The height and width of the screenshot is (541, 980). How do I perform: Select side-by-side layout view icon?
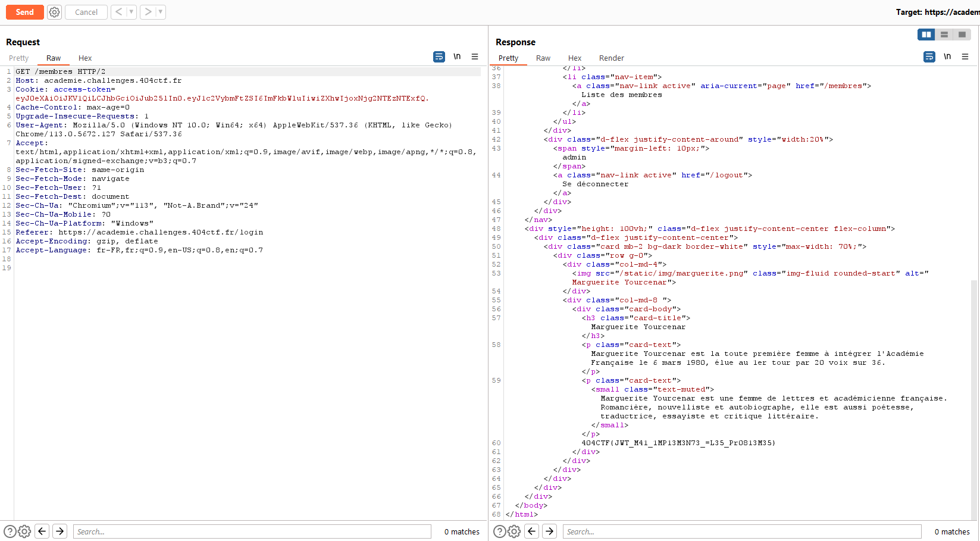point(926,35)
